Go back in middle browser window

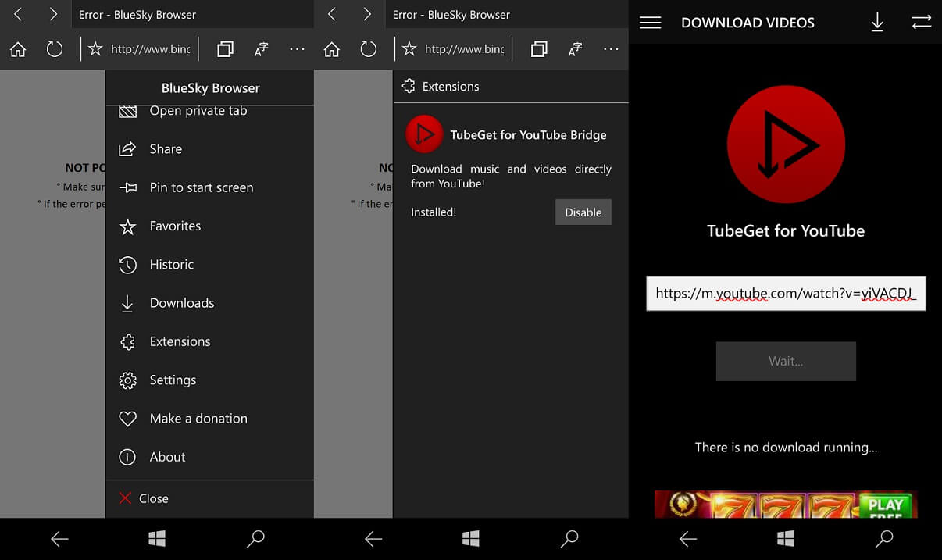(x=331, y=14)
